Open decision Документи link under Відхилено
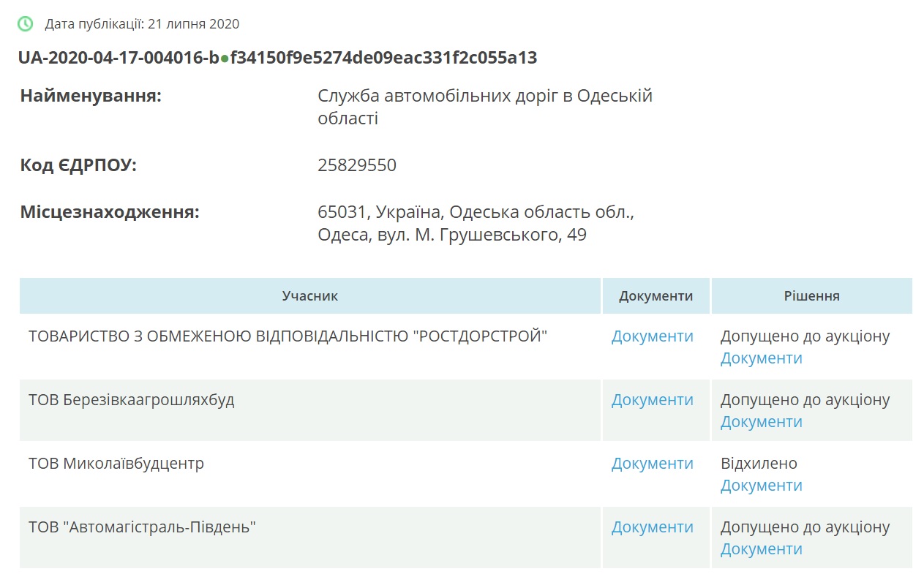The width and height of the screenshot is (924, 577). coord(762,486)
